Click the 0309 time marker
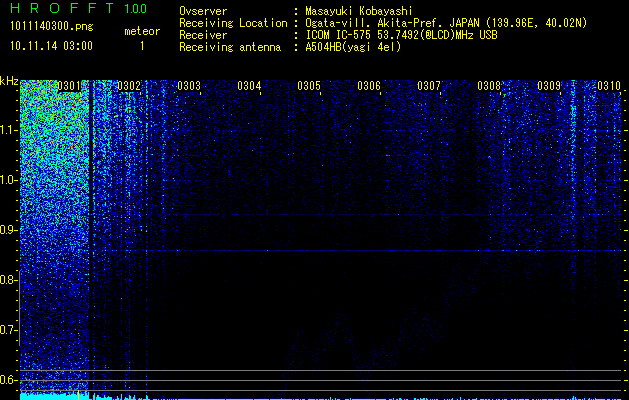The height and width of the screenshot is (400, 629). pos(549,85)
